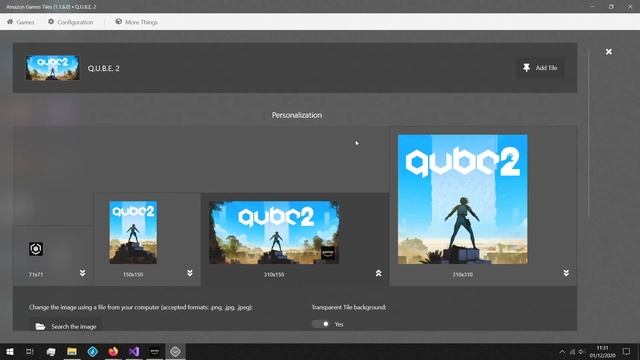Click the gear icon beside Configuration

point(51,22)
